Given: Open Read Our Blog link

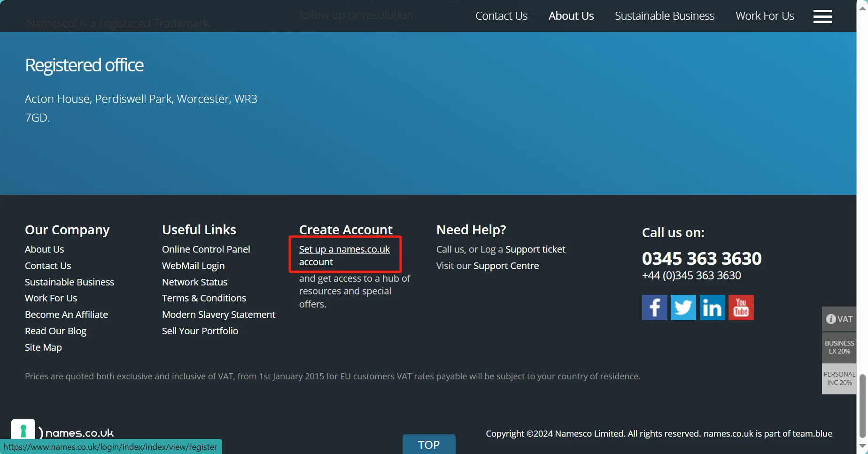Looking at the screenshot, I should [55, 331].
